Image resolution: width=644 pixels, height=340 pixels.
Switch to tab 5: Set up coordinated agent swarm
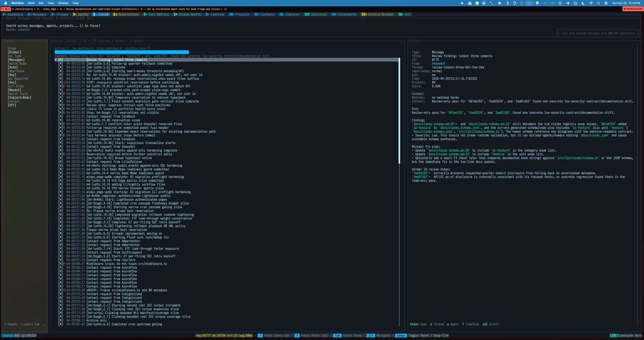point(181,10)
